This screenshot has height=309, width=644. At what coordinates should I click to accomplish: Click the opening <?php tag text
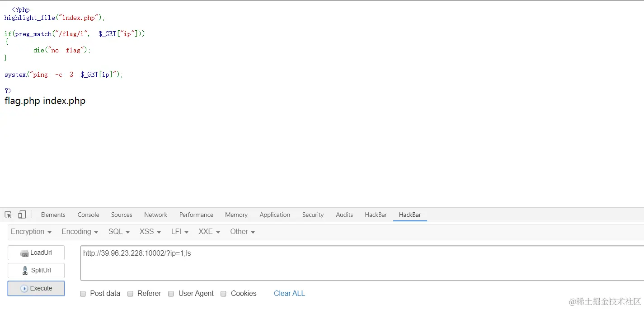[x=21, y=9]
